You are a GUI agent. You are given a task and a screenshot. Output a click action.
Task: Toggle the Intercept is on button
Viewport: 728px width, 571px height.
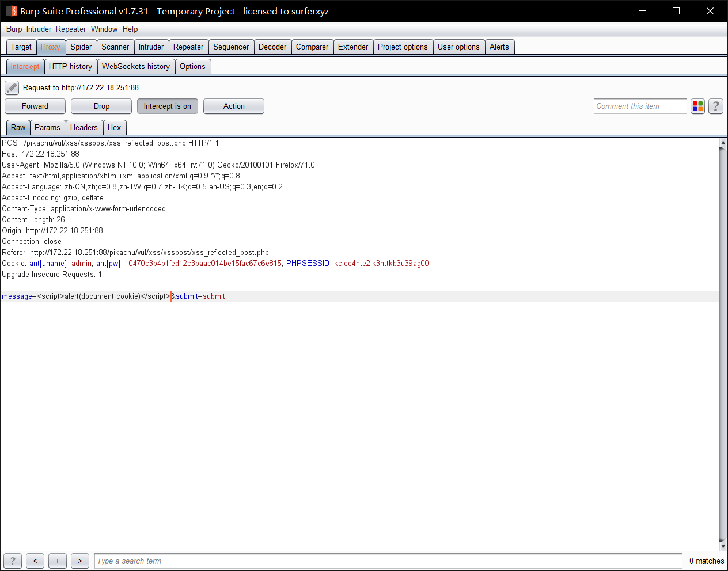click(x=168, y=106)
